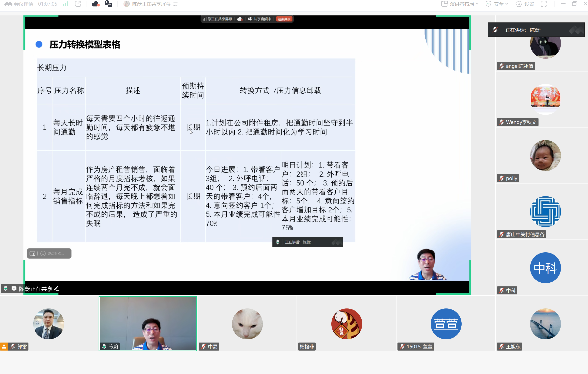Image resolution: width=588 pixels, height=374 pixels.
Task: Click the cloud recording icon in shared toolbar
Action: tap(240, 19)
